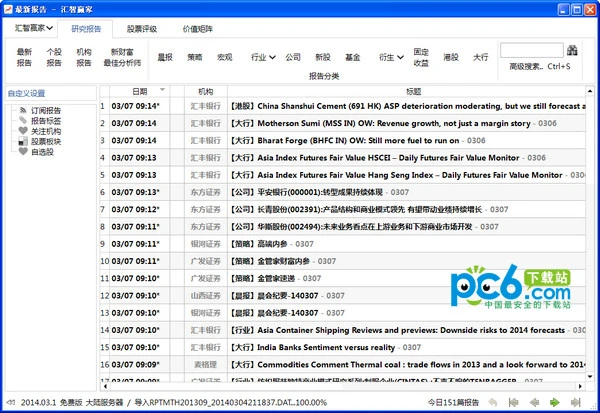The width and height of the screenshot is (600, 413).
Task: Click in the search input field
Action: tap(530, 49)
